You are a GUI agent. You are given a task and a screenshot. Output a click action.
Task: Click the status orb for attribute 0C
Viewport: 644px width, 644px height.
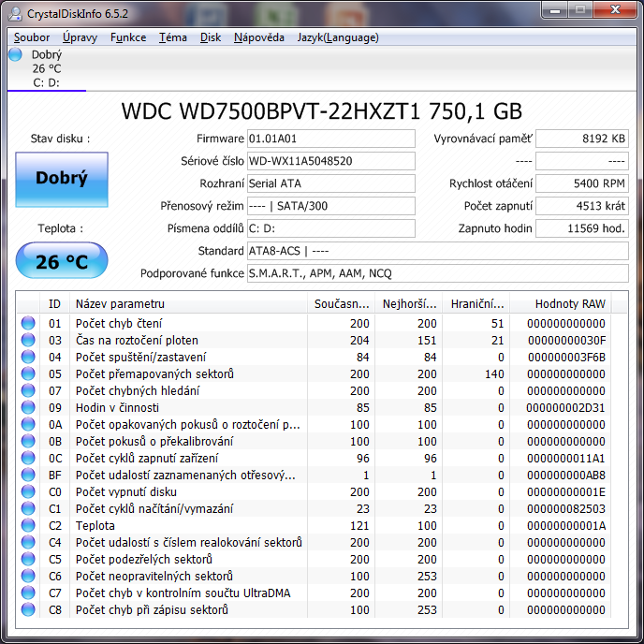tap(28, 458)
